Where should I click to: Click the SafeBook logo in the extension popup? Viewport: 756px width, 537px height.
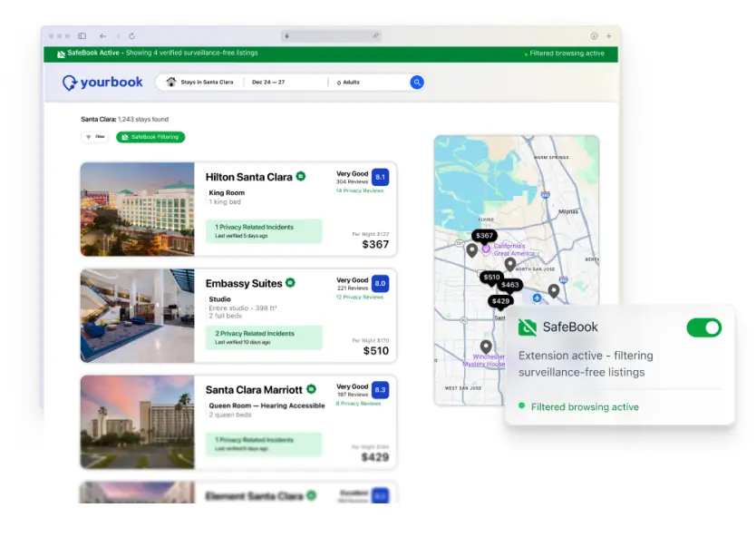pyautogui.click(x=527, y=327)
